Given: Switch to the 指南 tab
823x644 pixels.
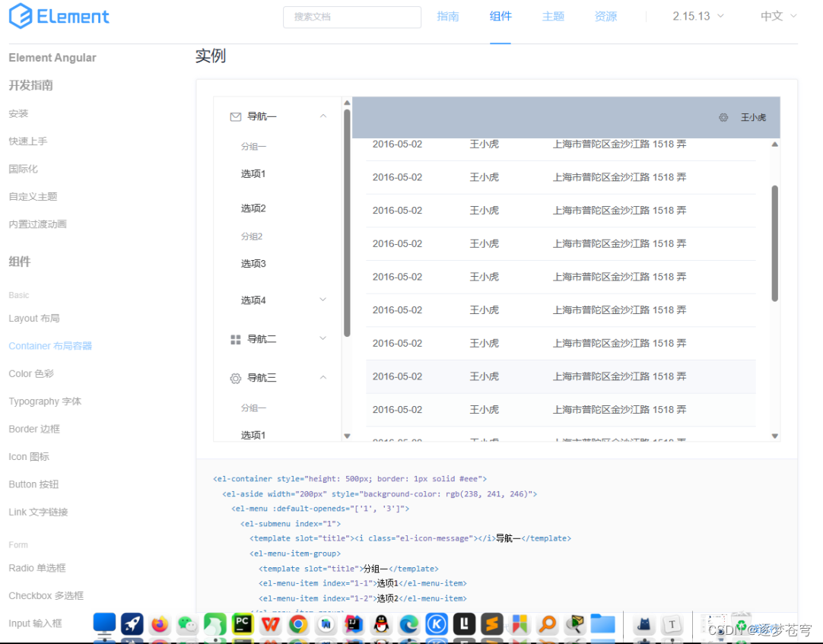Looking at the screenshot, I should point(448,16).
